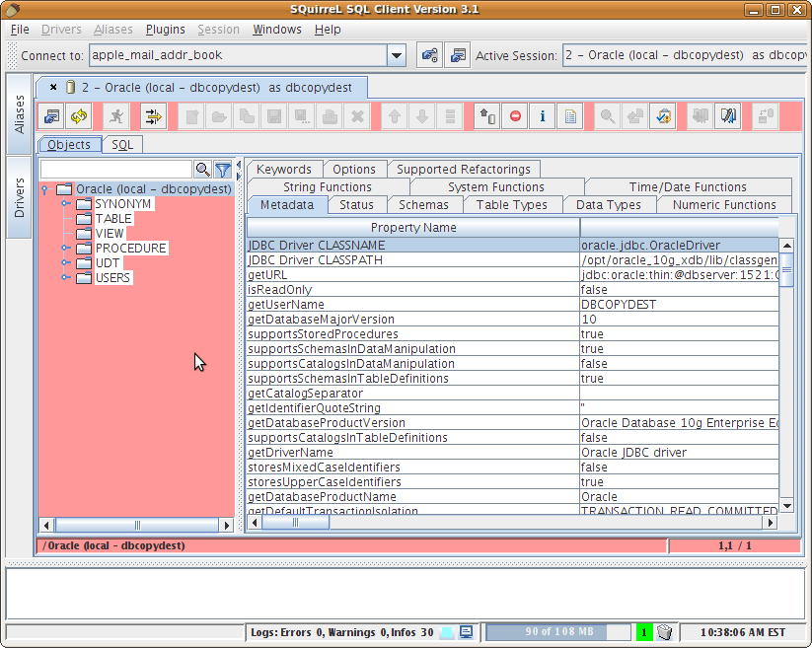Click the object tree filter funnel icon

(224, 170)
